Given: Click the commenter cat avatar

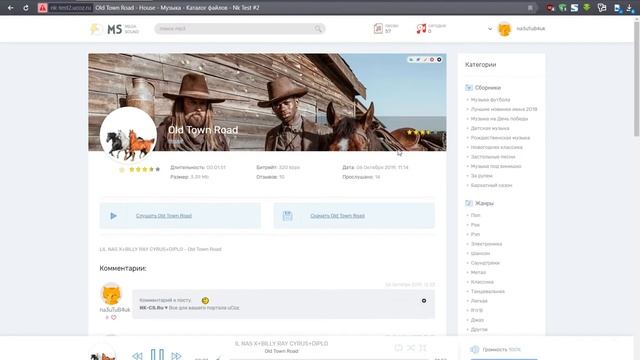Looking at the screenshot, I should 111,294.
